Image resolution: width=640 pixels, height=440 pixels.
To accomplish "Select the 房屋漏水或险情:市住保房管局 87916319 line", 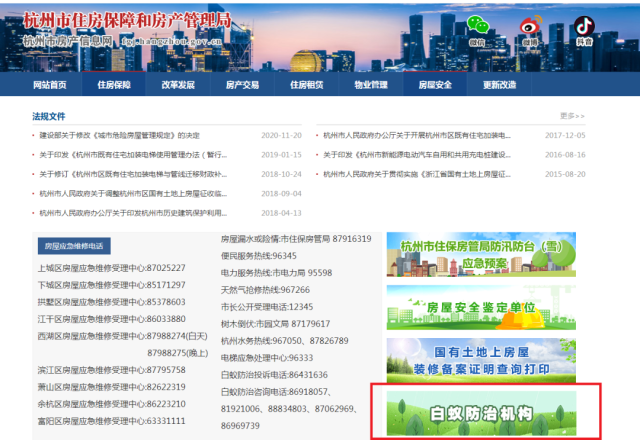I will (x=296, y=239).
